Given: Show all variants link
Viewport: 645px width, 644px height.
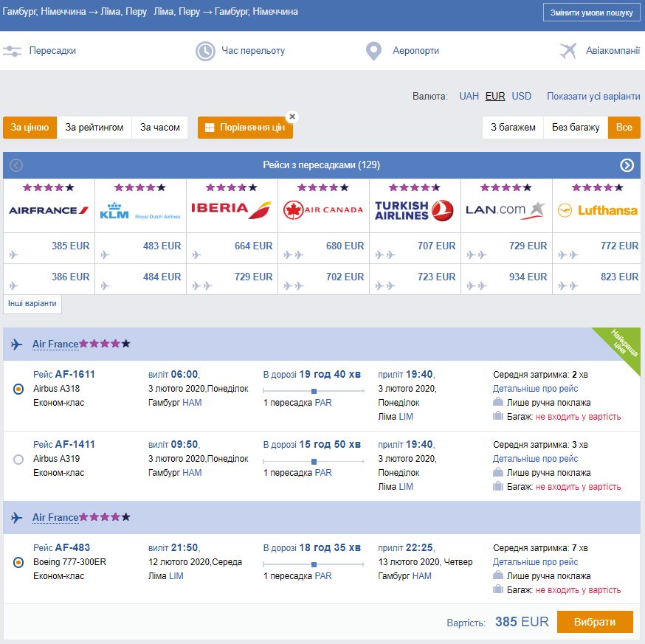Looking at the screenshot, I should [593, 96].
